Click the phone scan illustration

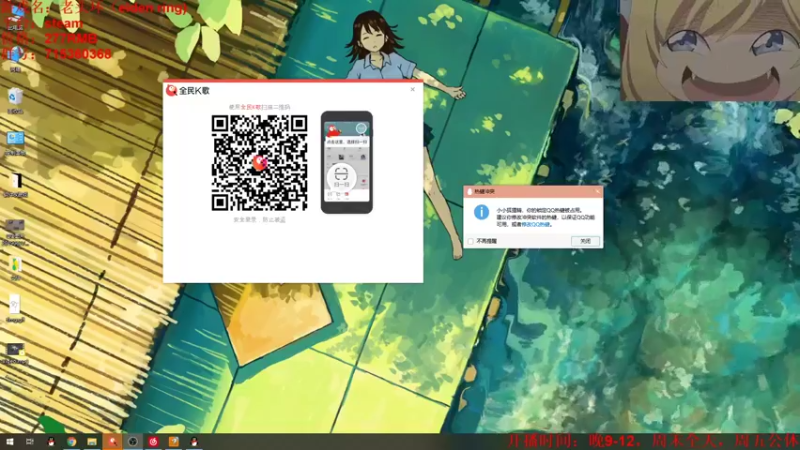pos(347,162)
